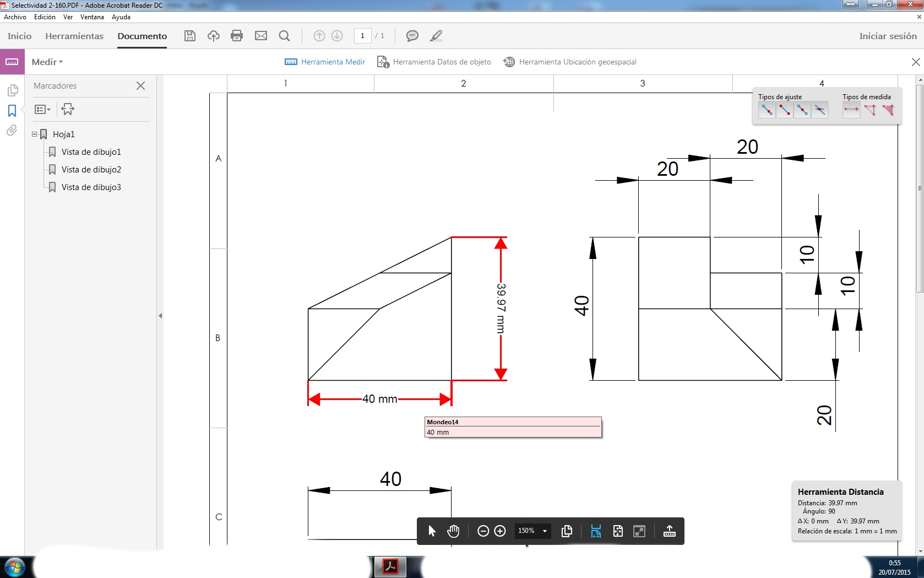This screenshot has height=578, width=924.
Task: Choose the selection arrow tool
Action: tap(432, 531)
